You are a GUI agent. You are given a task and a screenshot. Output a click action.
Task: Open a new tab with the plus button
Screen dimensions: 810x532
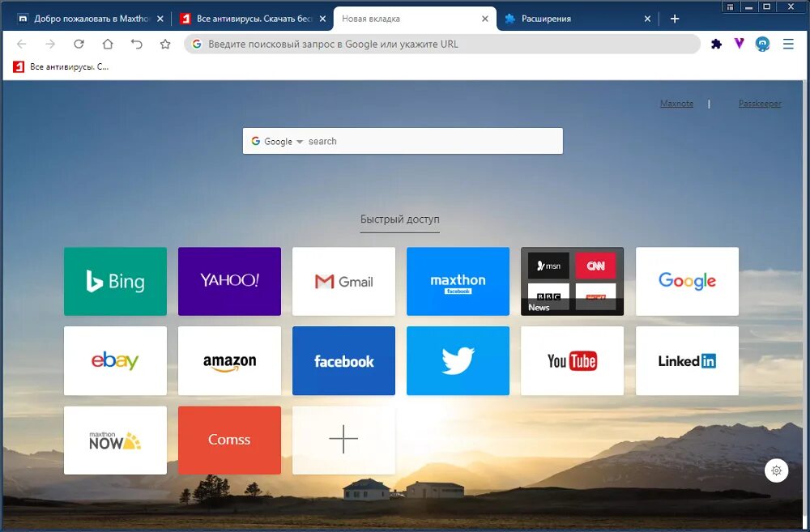click(675, 19)
